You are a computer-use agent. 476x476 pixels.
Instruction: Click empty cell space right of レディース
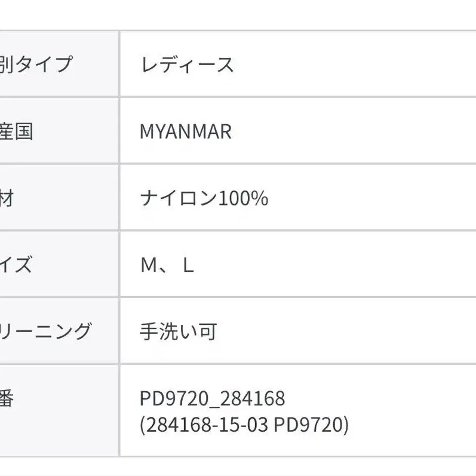click(x=358, y=64)
